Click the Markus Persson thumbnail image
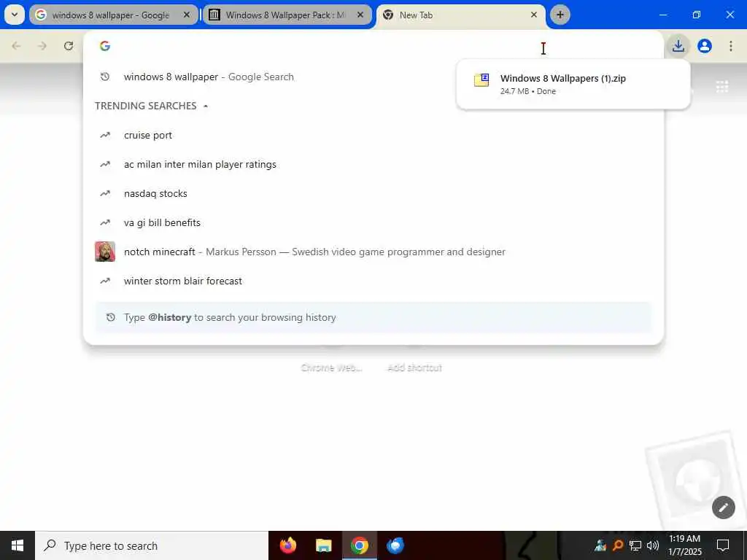Screen dimensions: 747x560 point(105,252)
